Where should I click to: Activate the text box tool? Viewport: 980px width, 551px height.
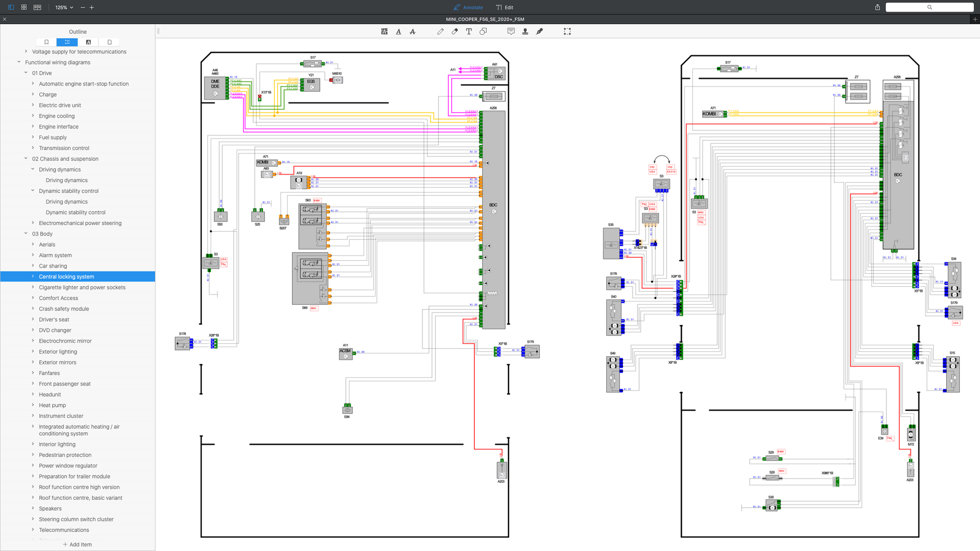[469, 31]
